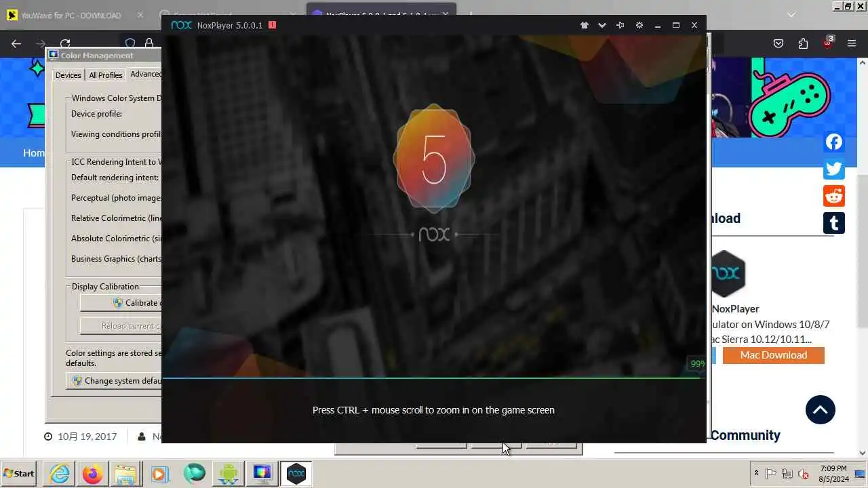Share page on Tumblr
The image size is (868, 488).
834,223
